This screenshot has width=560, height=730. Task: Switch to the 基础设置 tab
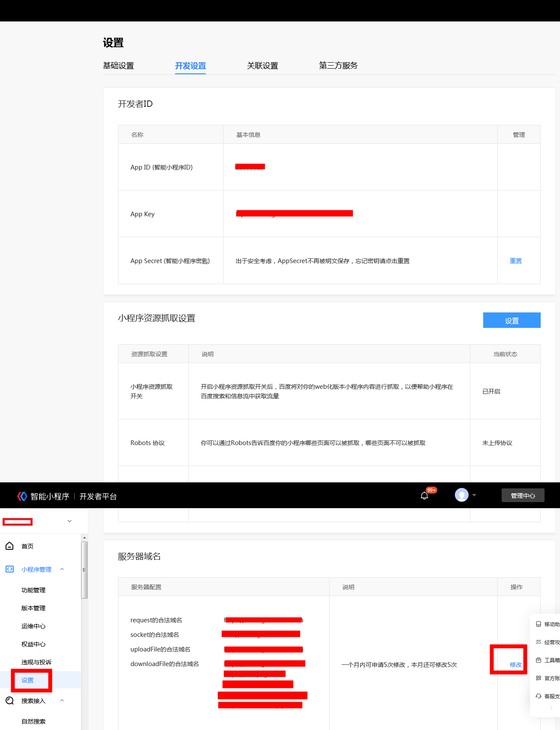(x=118, y=66)
